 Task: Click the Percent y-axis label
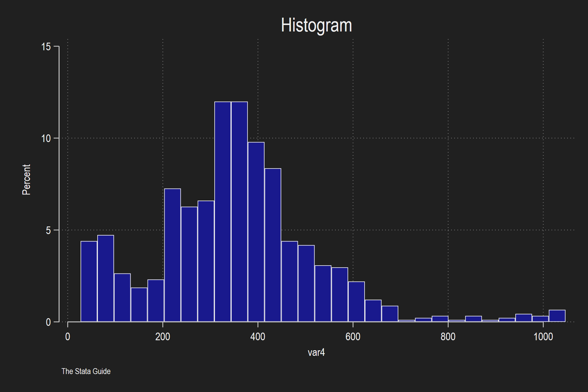(26, 179)
